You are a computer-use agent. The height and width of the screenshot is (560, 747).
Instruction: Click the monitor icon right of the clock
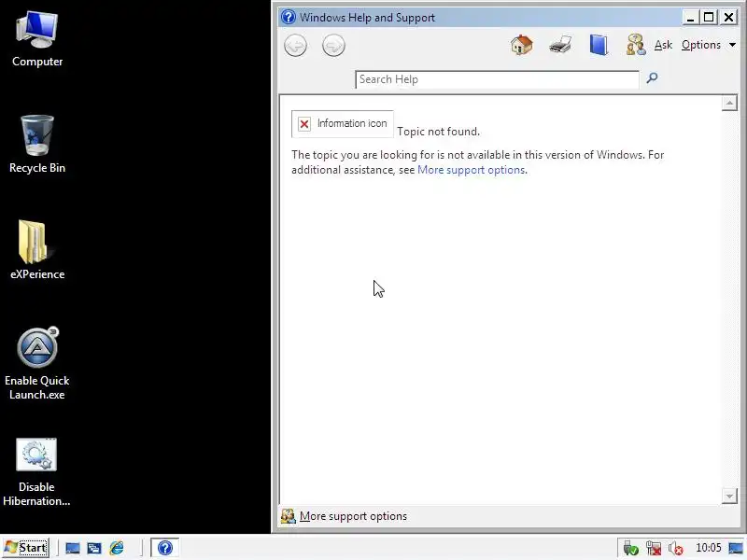click(x=736, y=548)
